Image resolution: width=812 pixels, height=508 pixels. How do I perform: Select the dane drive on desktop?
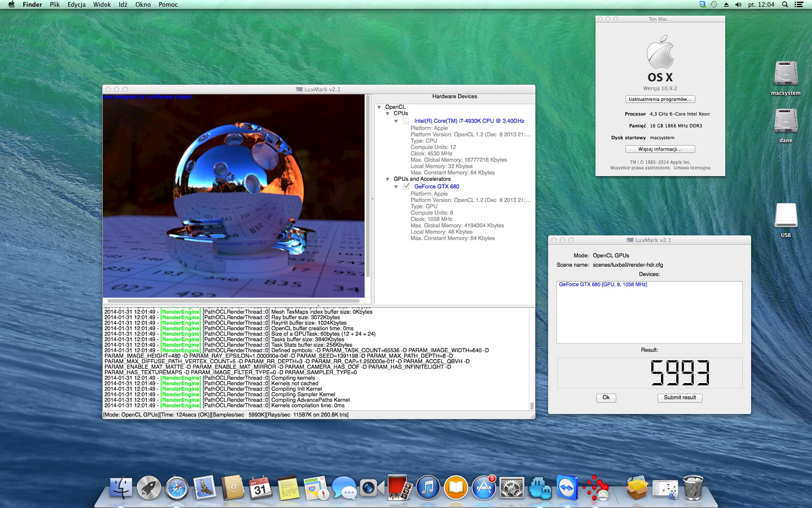[x=786, y=126]
